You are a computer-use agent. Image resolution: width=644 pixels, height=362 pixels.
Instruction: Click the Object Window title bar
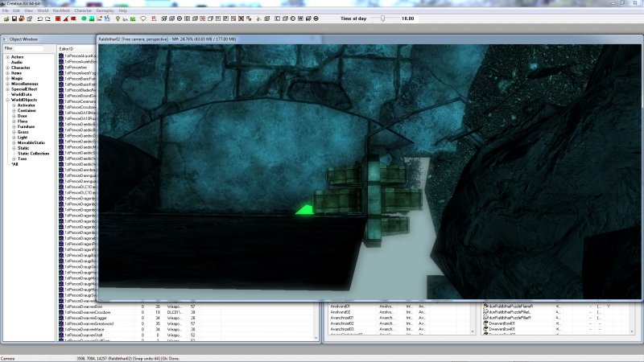click(x=48, y=39)
